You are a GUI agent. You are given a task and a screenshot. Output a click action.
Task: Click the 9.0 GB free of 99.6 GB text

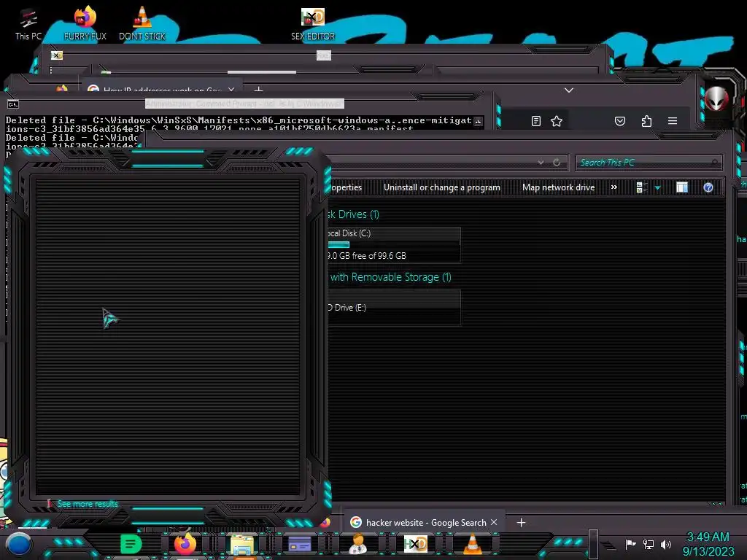coord(367,256)
